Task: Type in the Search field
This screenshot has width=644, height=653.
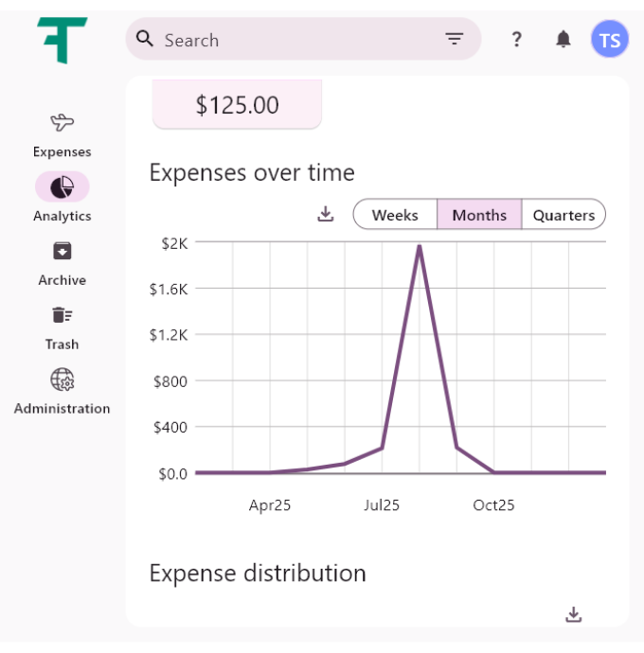Action: point(294,40)
